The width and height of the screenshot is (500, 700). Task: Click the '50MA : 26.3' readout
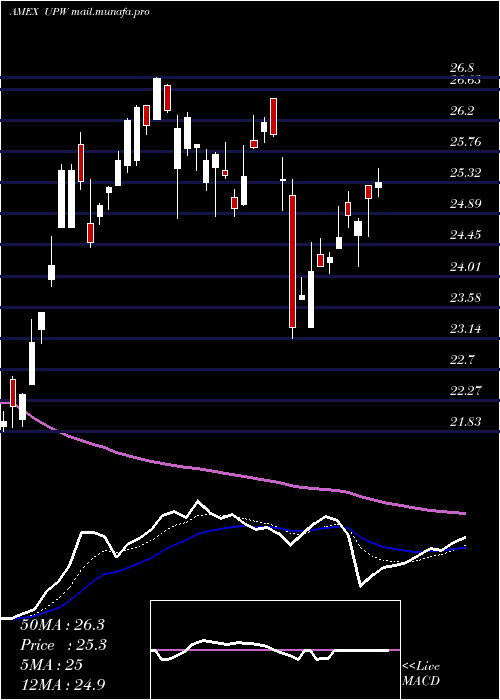[62, 625]
